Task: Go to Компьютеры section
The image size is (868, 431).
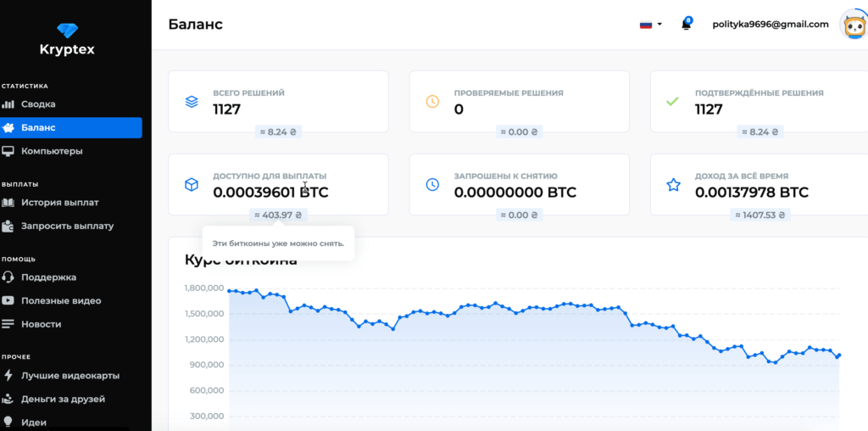Action: coord(51,152)
